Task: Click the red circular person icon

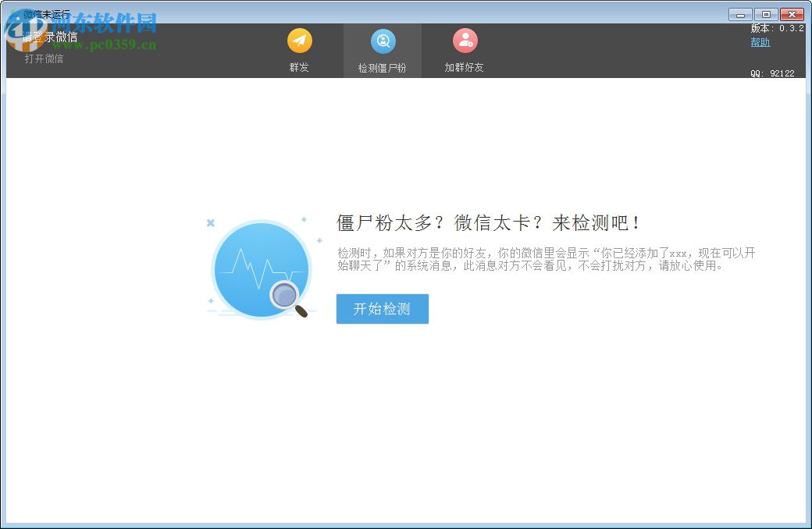Action: pos(465,40)
